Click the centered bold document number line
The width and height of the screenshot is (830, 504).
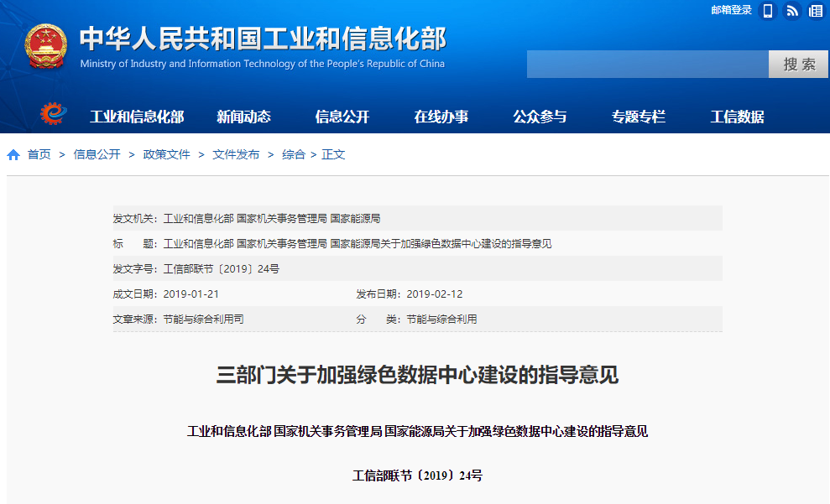pyautogui.click(x=417, y=475)
